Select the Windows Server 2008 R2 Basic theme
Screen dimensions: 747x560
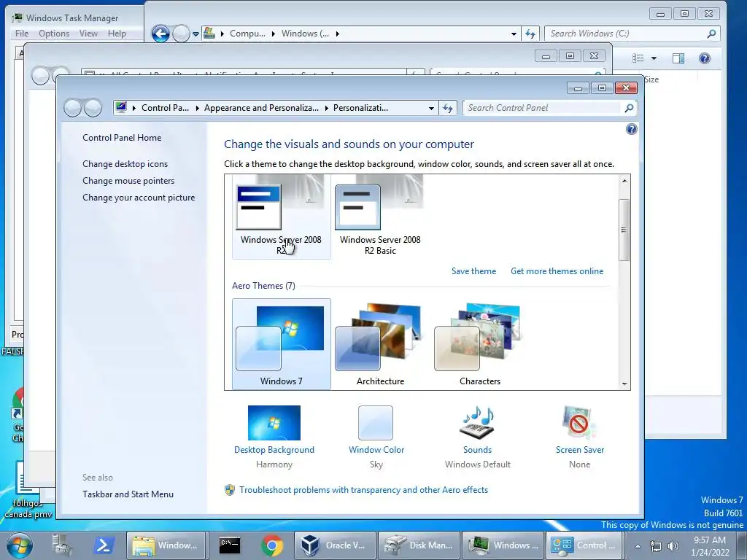pyautogui.click(x=380, y=217)
